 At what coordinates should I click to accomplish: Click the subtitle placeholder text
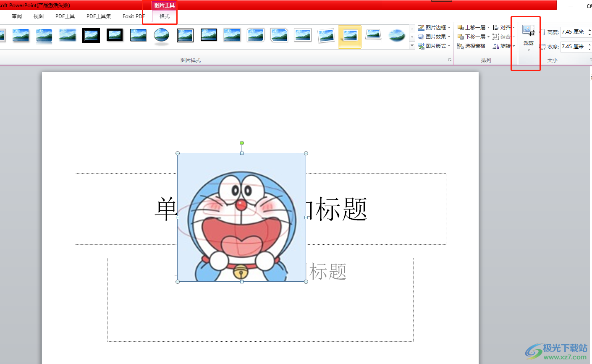[327, 272]
